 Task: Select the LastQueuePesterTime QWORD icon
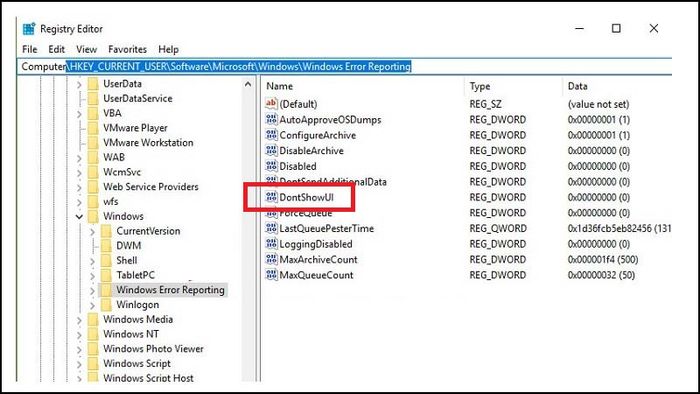click(x=271, y=228)
